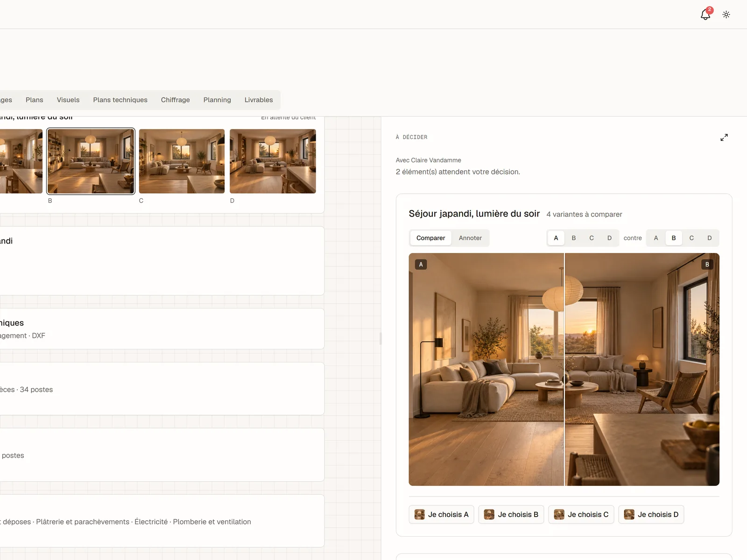Switch to Annoter mode

[x=470, y=238]
